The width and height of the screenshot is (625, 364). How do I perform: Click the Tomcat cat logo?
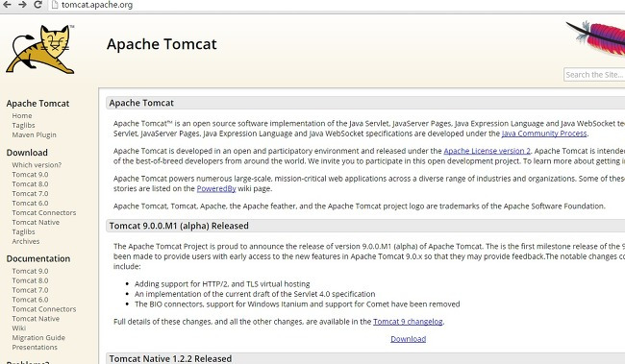[x=40, y=49]
